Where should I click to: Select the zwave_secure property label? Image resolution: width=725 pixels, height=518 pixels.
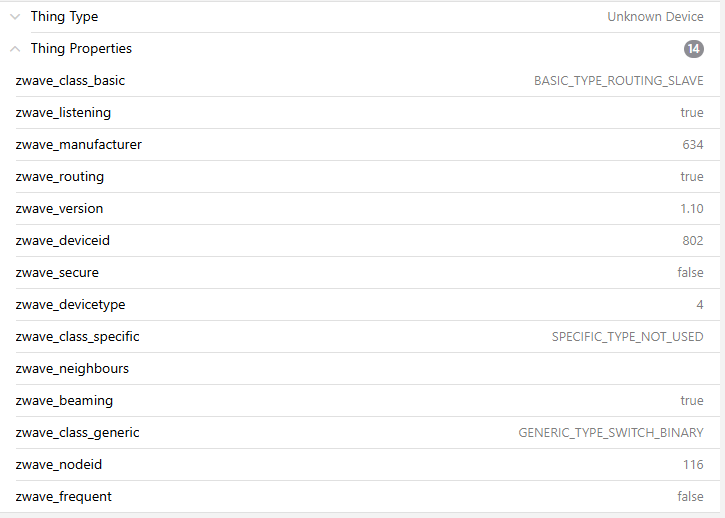pos(57,273)
